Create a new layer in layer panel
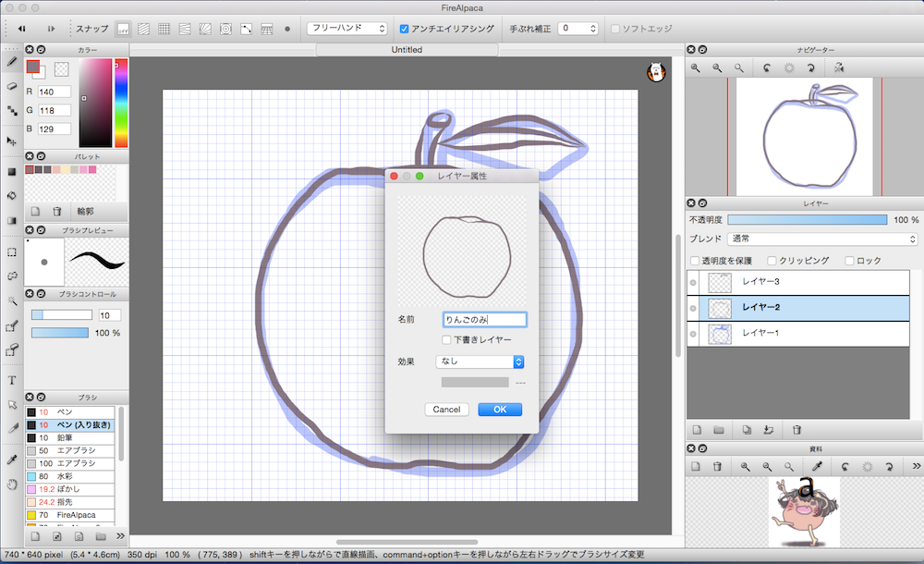 697,430
